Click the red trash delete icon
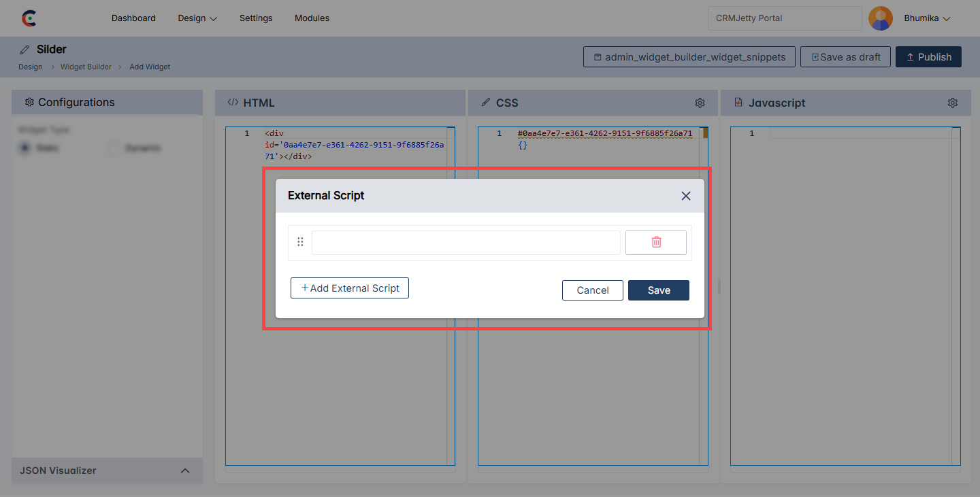Viewport: 980px width, 497px height. (x=655, y=243)
